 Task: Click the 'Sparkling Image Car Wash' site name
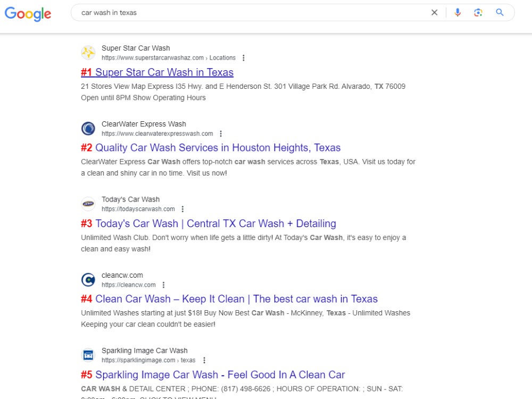145,351
